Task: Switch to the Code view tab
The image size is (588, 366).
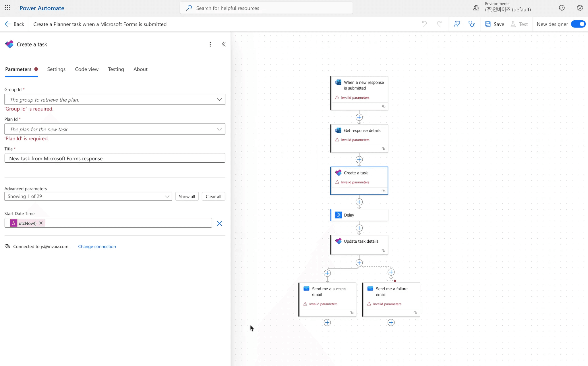Action: [x=87, y=69]
